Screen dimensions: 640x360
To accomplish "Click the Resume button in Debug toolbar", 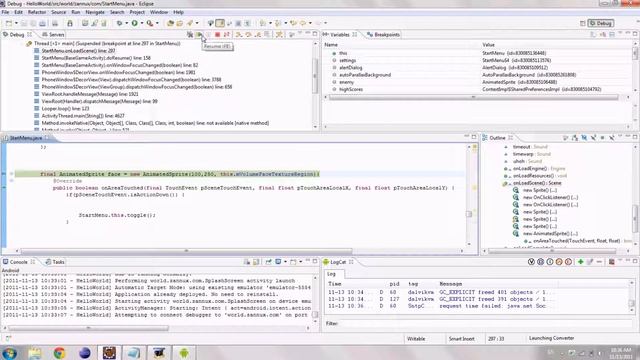I will pos(199,35).
